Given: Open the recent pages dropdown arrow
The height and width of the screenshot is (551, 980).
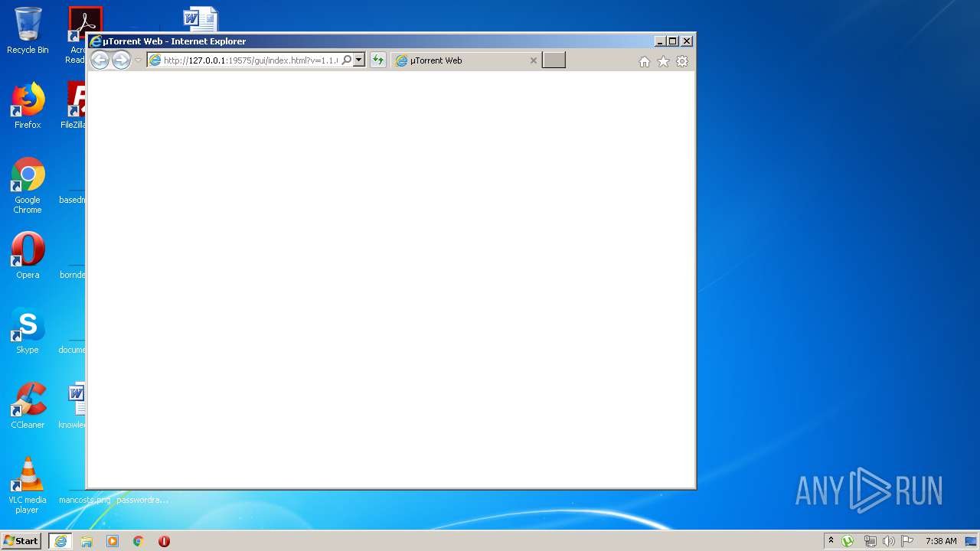Looking at the screenshot, I should [x=138, y=60].
